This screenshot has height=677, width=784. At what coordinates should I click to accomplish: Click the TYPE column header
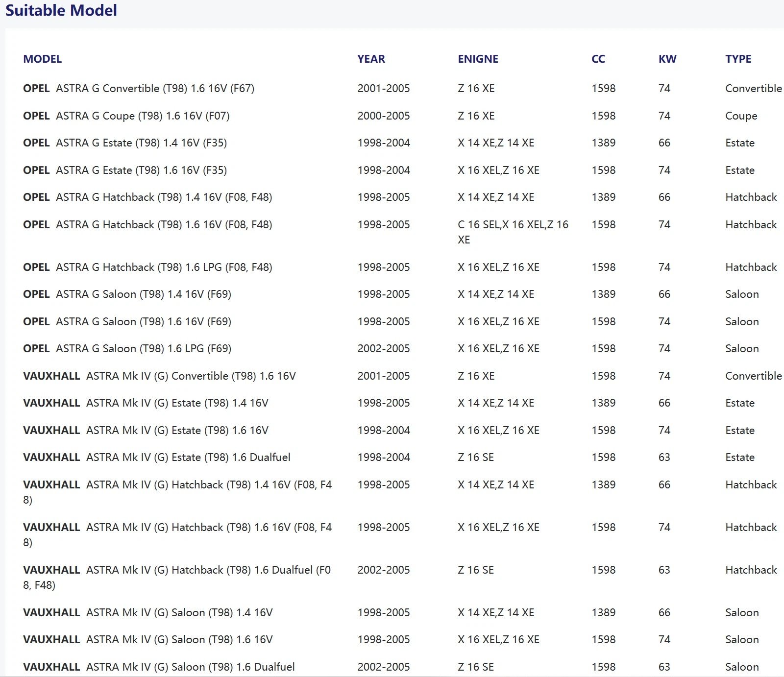click(738, 59)
